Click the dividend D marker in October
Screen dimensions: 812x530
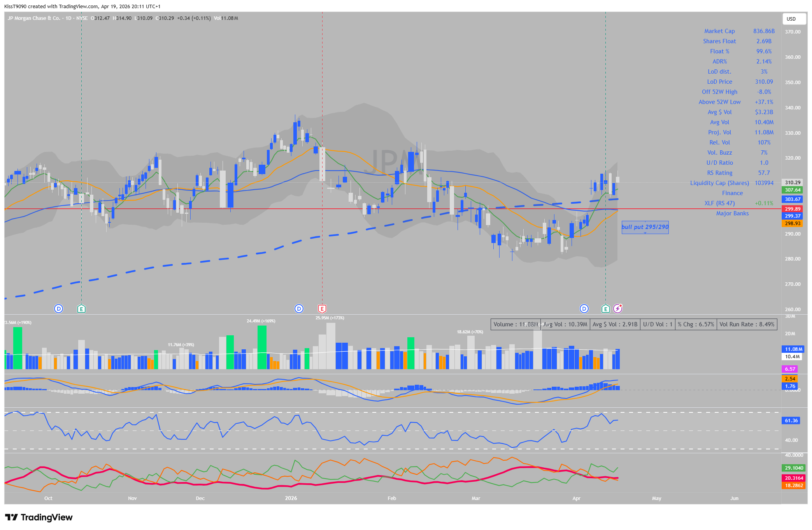click(x=58, y=309)
